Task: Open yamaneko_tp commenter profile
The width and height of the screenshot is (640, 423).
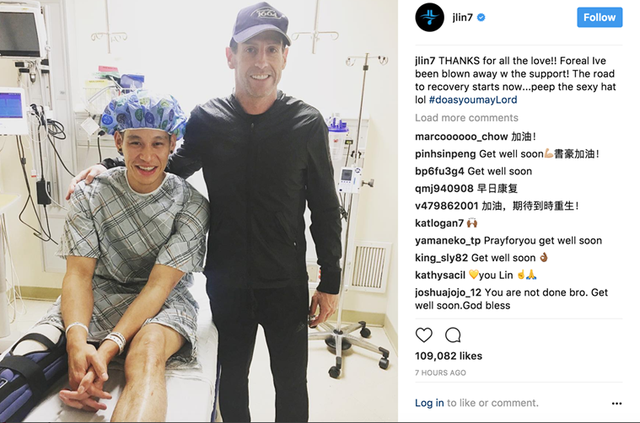Action: point(448,240)
